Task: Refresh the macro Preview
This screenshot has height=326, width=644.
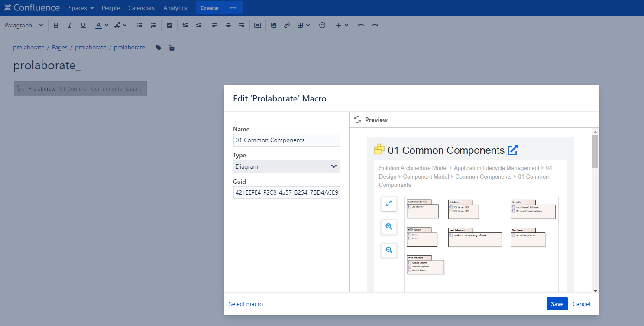Action: pos(358,120)
